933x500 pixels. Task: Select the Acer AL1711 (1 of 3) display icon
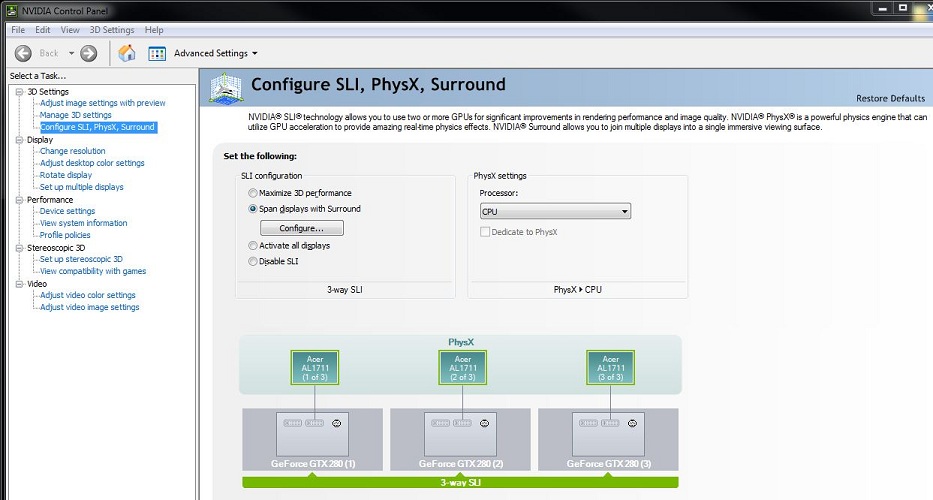click(315, 367)
